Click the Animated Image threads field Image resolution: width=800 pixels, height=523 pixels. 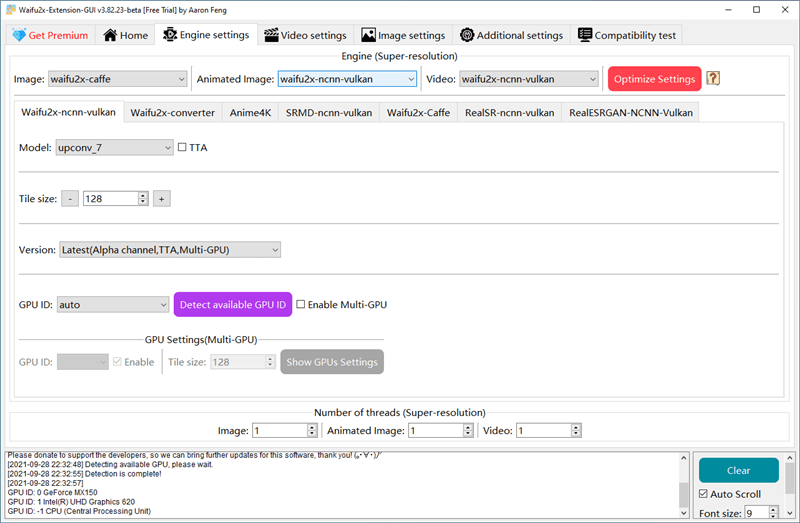coord(436,431)
